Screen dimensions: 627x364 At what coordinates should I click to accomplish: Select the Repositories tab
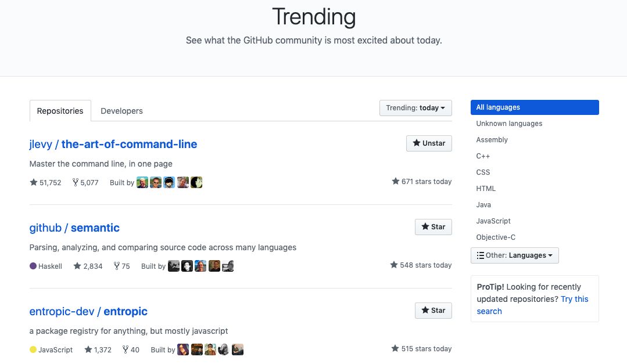pyautogui.click(x=60, y=111)
